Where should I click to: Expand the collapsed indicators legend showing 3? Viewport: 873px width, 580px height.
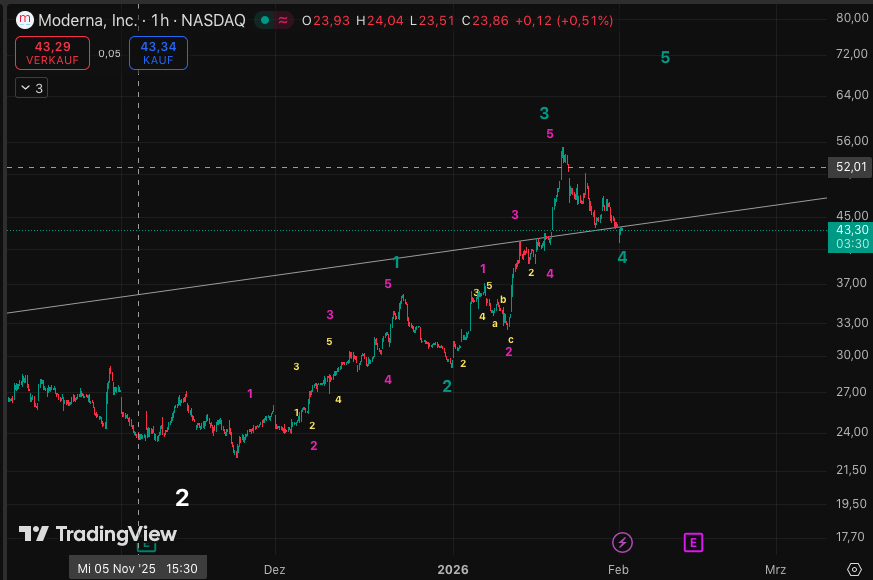coord(30,88)
